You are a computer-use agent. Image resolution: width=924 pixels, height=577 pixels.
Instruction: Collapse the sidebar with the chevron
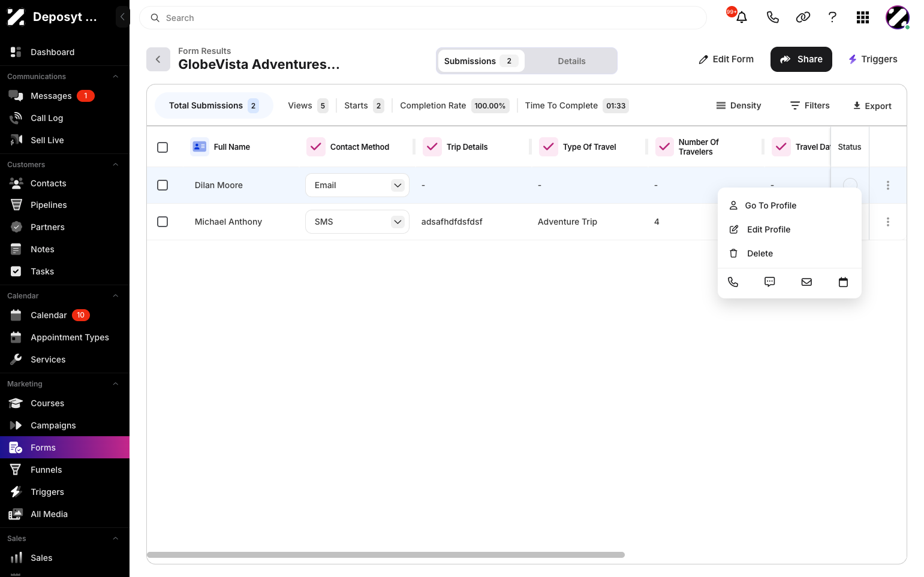[122, 17]
